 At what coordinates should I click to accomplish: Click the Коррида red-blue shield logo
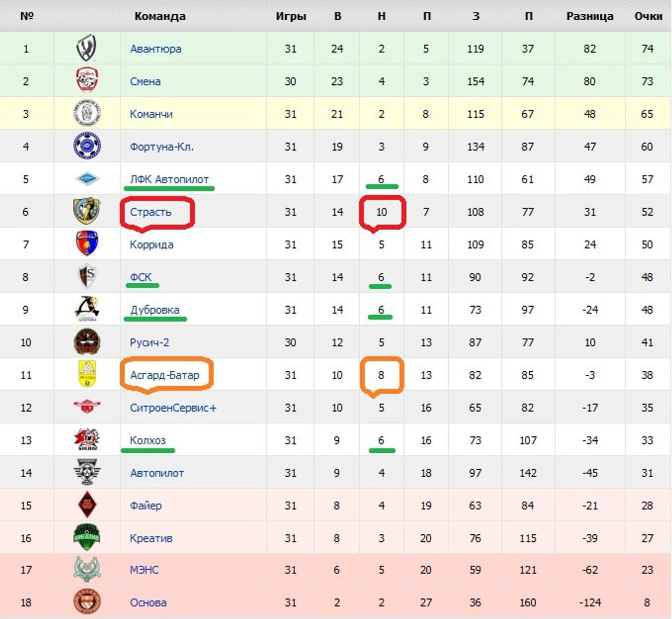click(x=87, y=244)
